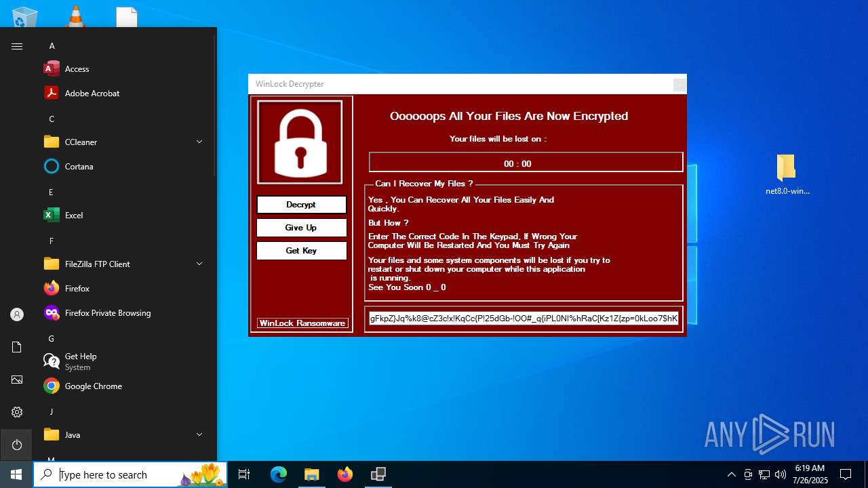
Task: Jump to letter A app list header
Action: (x=52, y=46)
